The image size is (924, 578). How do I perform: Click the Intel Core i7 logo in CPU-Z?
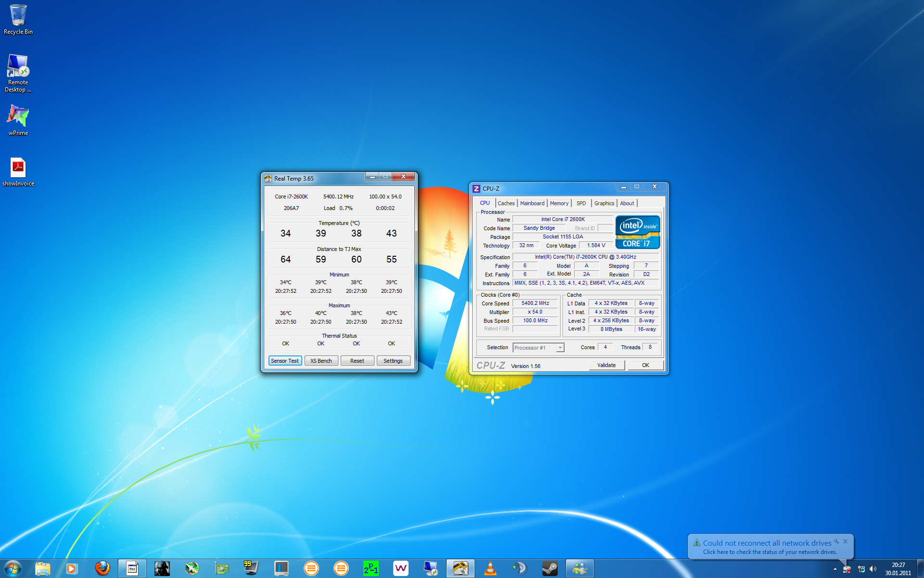click(x=638, y=232)
